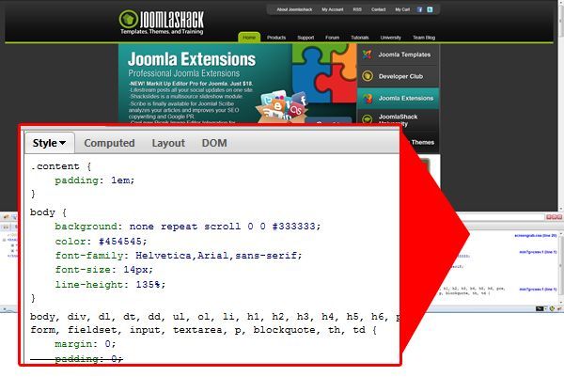The width and height of the screenshot is (564, 392).
Task: Open the University navigation item
Action: [391, 38]
